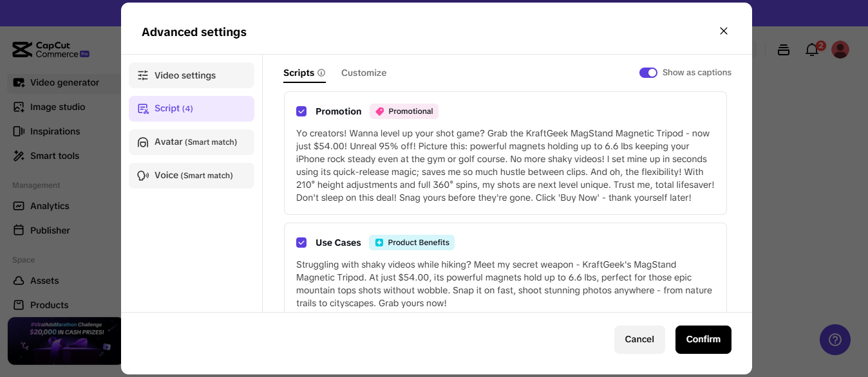
Task: Select the Scripts tab
Action: tap(299, 73)
